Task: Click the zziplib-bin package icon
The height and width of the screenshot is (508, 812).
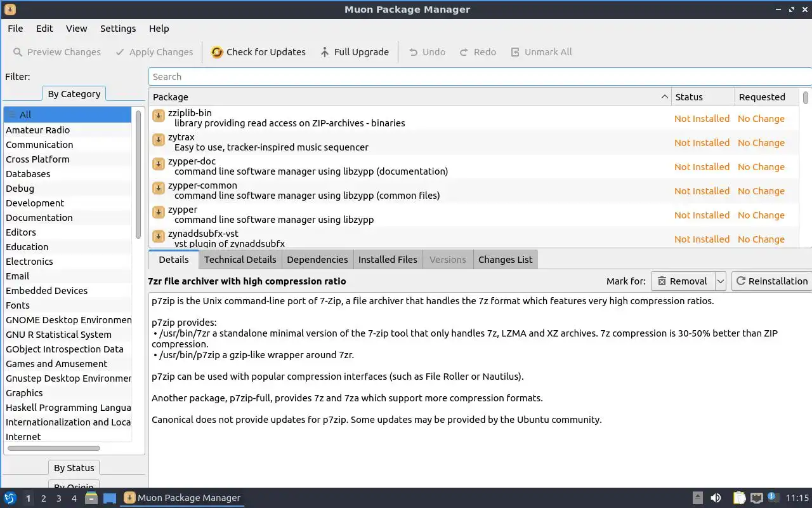Action: [x=159, y=116]
